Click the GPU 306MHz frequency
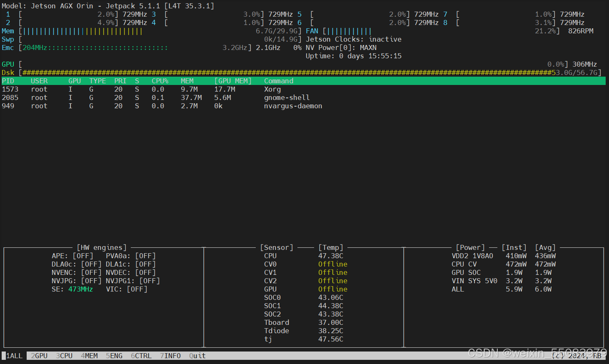 tap(585, 64)
